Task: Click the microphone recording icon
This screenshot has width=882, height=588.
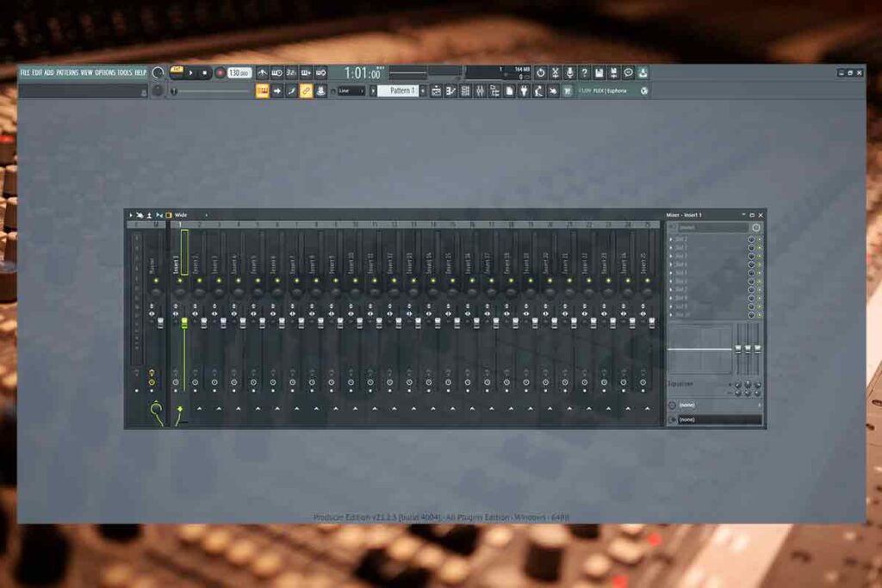Action: 570,73
